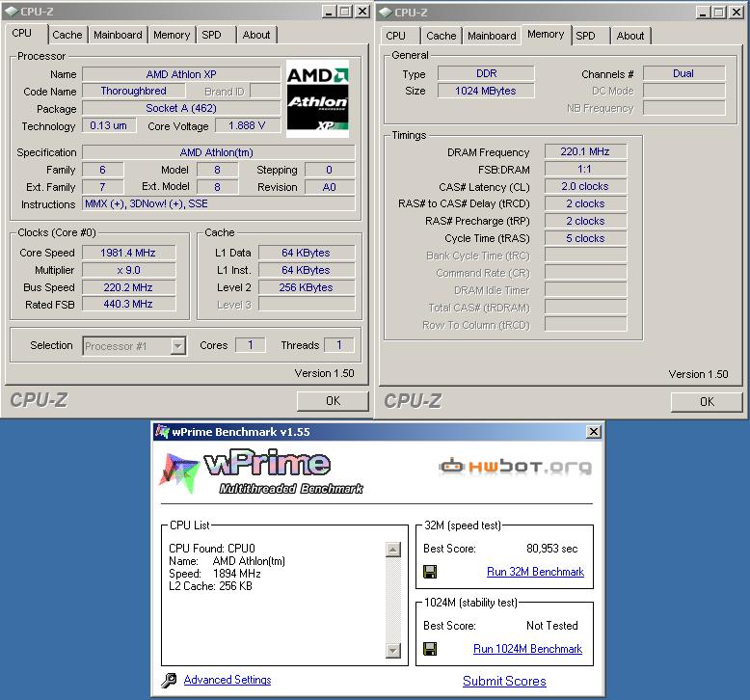Switch to the Cache tab in the left CPU-Z window

tap(67, 35)
